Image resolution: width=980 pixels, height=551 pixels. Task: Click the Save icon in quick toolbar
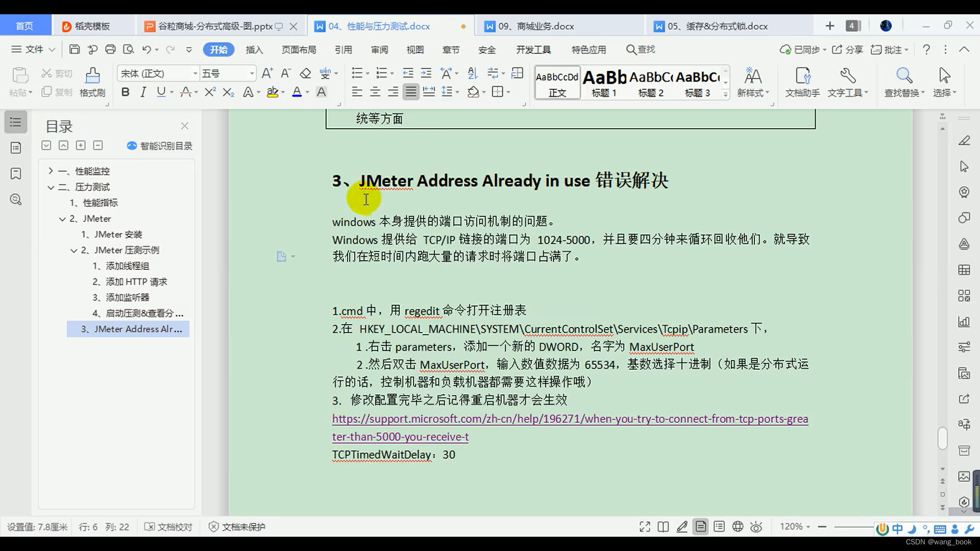[x=75, y=49]
